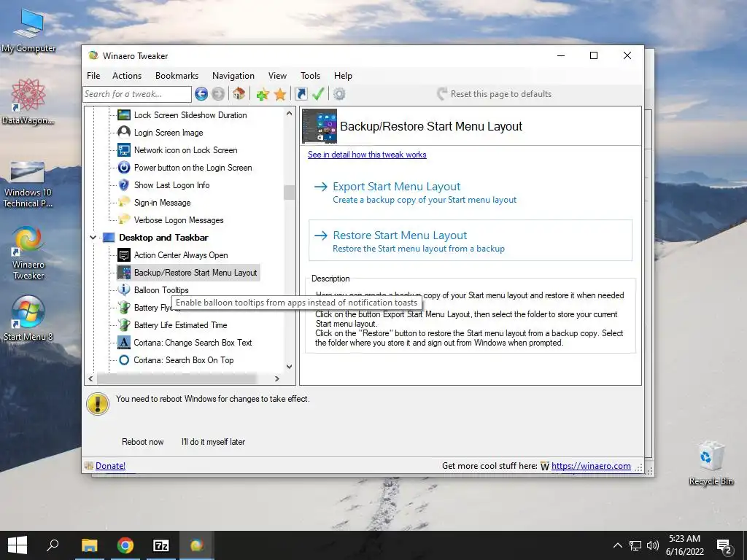This screenshot has height=560, width=747.
Task: Select Windows 10 Technical P... desktop icon
Action: click(x=28, y=184)
